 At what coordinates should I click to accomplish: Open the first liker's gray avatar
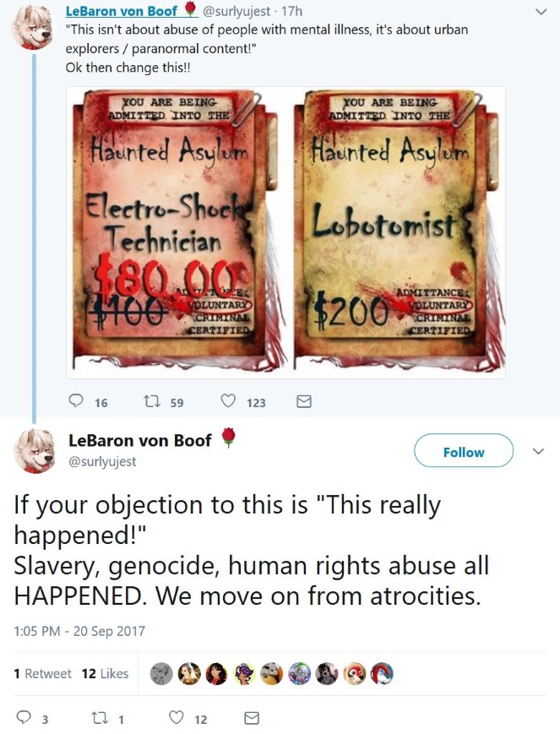[x=161, y=674]
